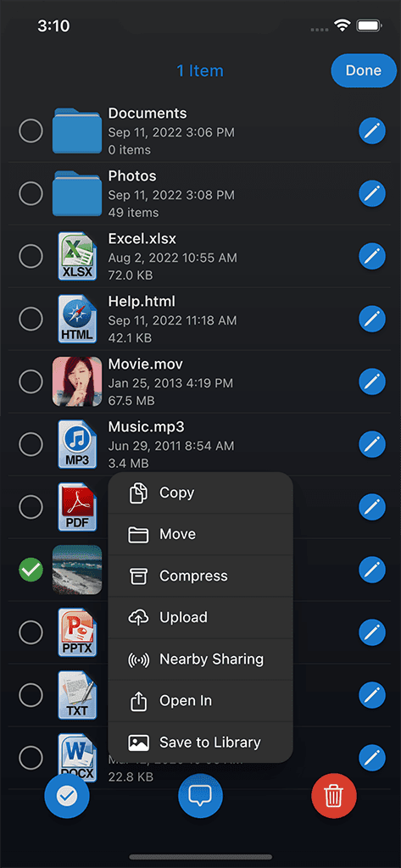Select the Documents folder checkbox circle
401x868 pixels.
coord(31,131)
